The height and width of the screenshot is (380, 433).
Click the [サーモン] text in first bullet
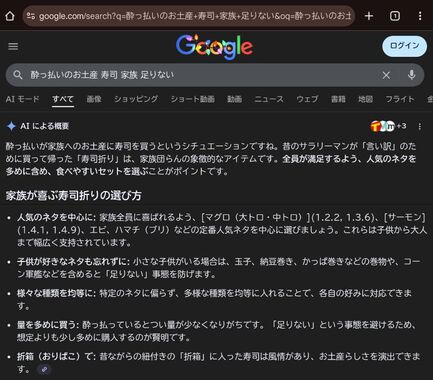click(x=405, y=217)
